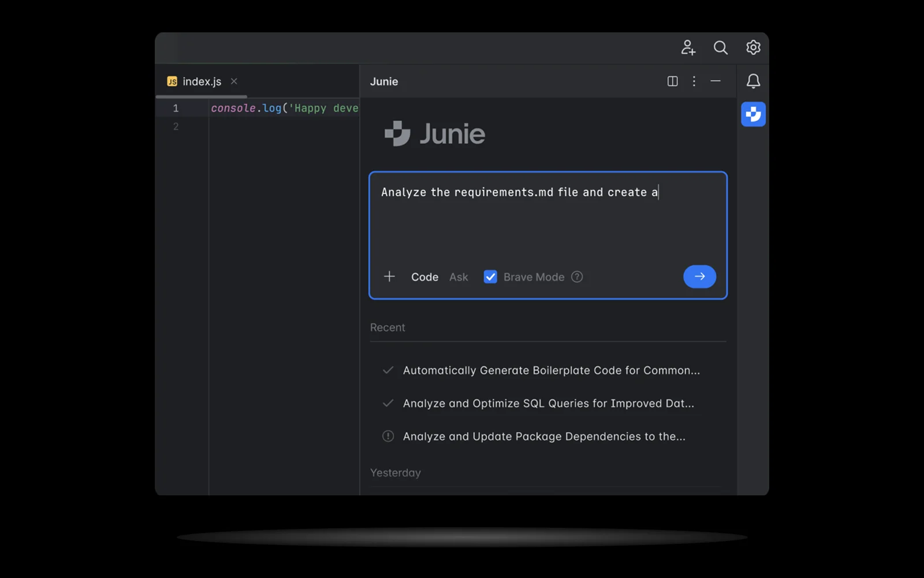
Task: Click the plus icon to add context
Action: click(389, 276)
